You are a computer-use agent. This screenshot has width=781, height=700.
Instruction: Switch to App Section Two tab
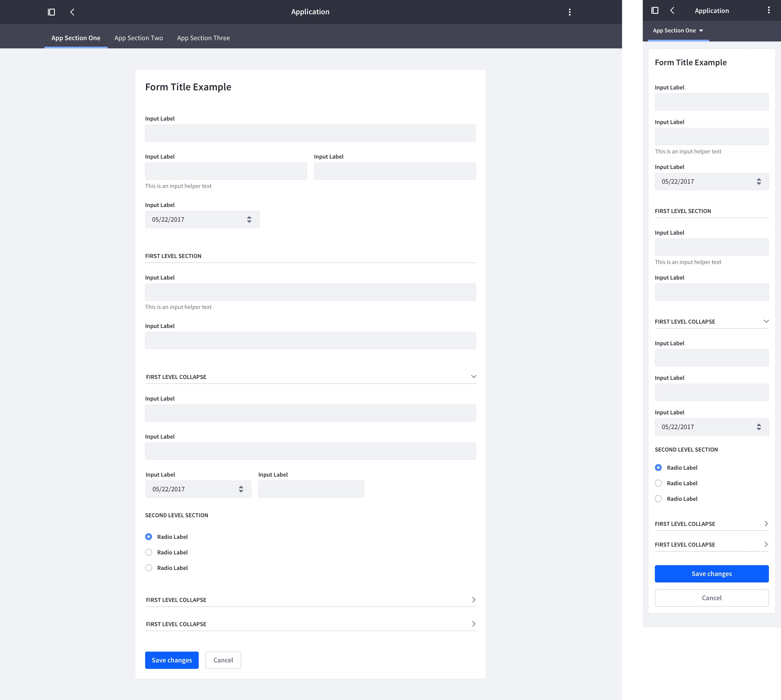(138, 38)
